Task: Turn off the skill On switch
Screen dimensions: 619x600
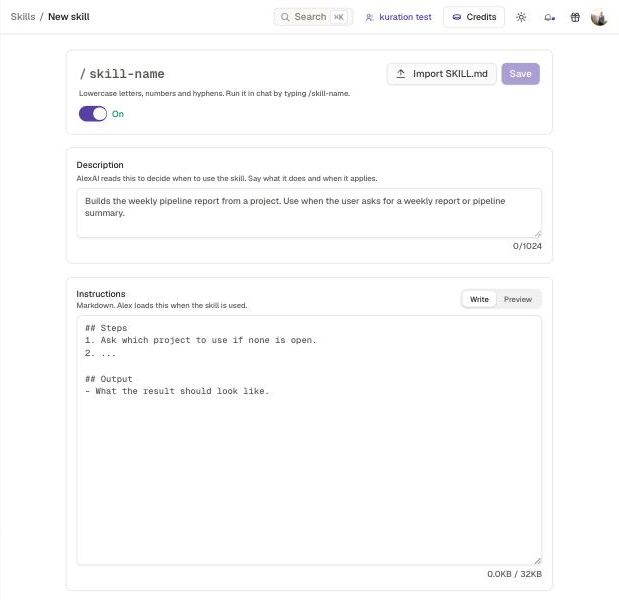Action: [93, 114]
